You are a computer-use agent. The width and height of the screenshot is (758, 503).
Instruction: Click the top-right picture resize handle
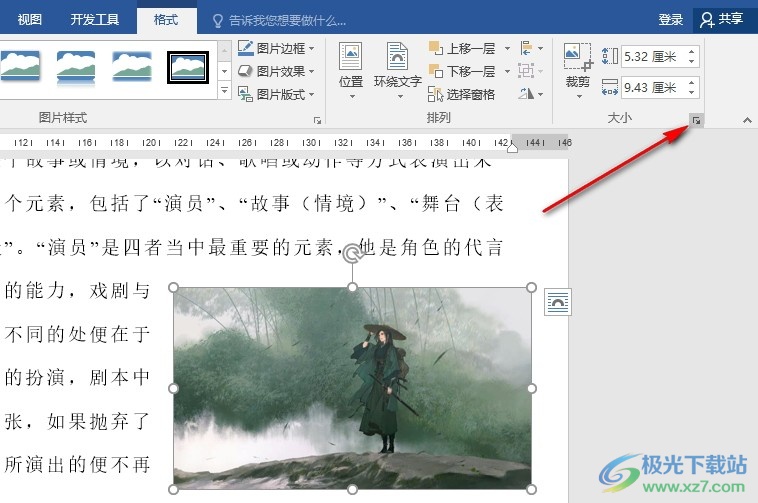pyautogui.click(x=531, y=288)
